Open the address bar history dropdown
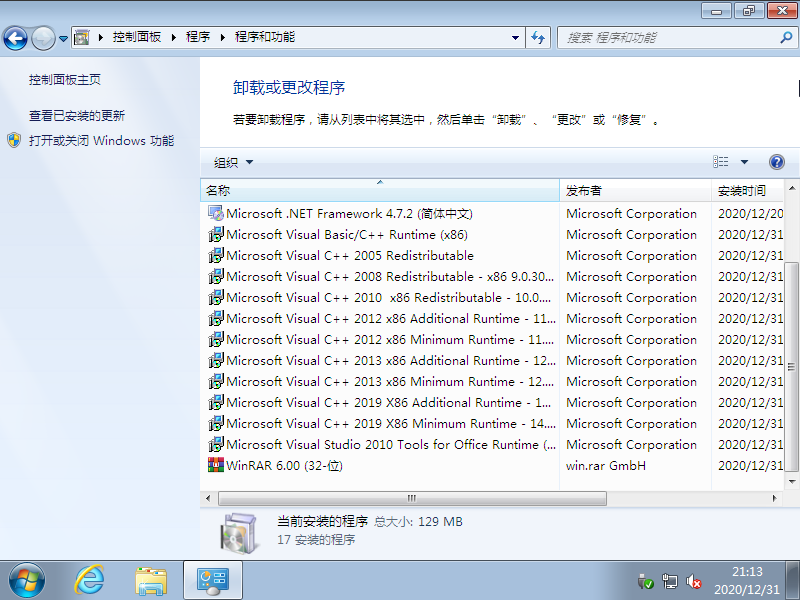Viewport: 800px width, 600px height. pos(515,38)
